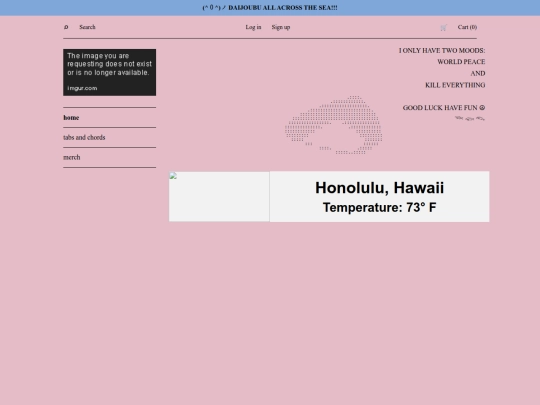
Task: Click the Temperature: 73° F text
Action: click(x=380, y=208)
